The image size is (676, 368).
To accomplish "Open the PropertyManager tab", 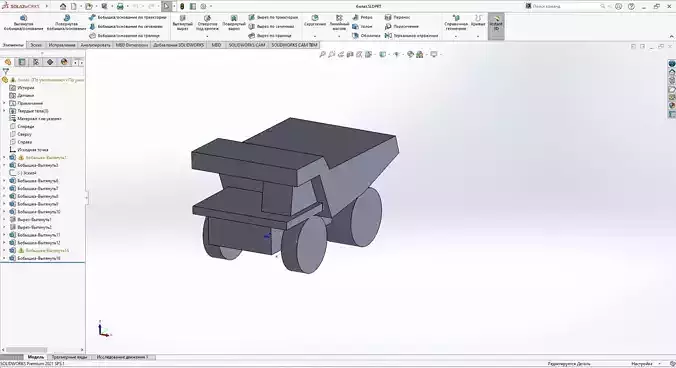I will tap(22, 62).
